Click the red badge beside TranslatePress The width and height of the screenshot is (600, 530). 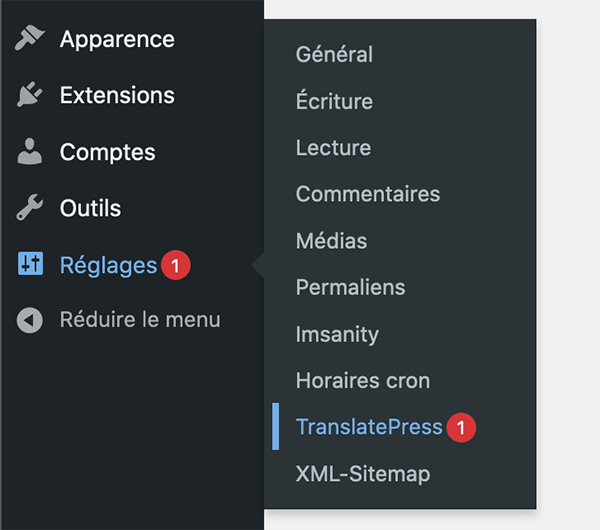coord(461,427)
